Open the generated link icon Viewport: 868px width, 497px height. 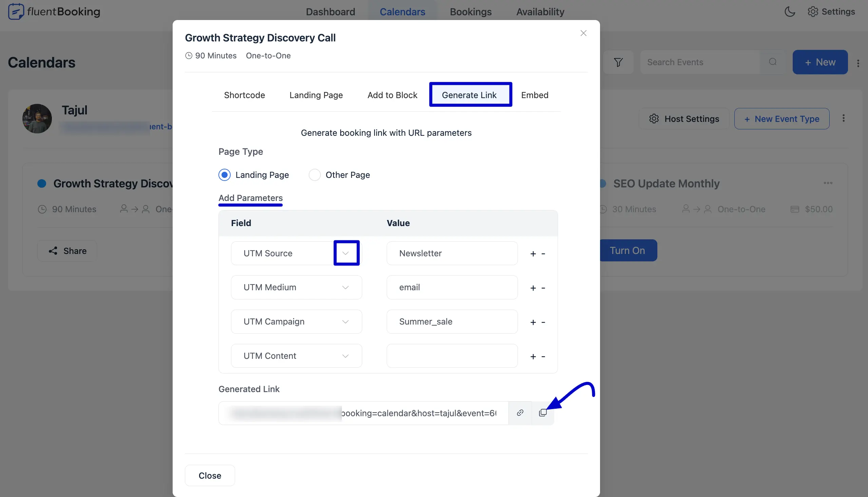(520, 413)
